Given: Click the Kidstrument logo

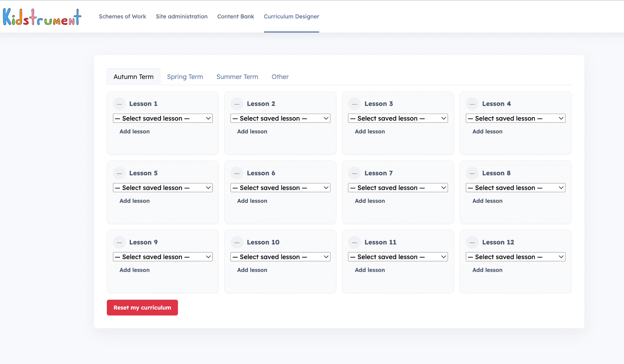Looking at the screenshot, I should tap(42, 17).
